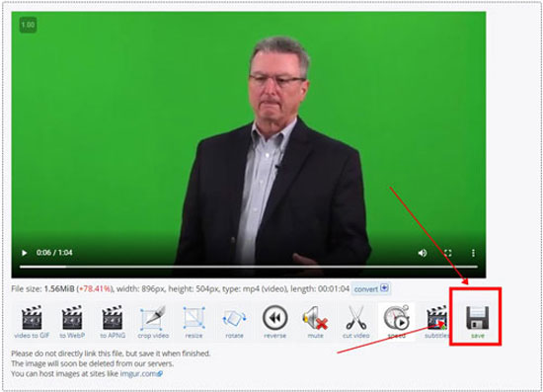This screenshot has width=543, height=392.
Task: Save the video with floppy icon
Action: click(477, 321)
